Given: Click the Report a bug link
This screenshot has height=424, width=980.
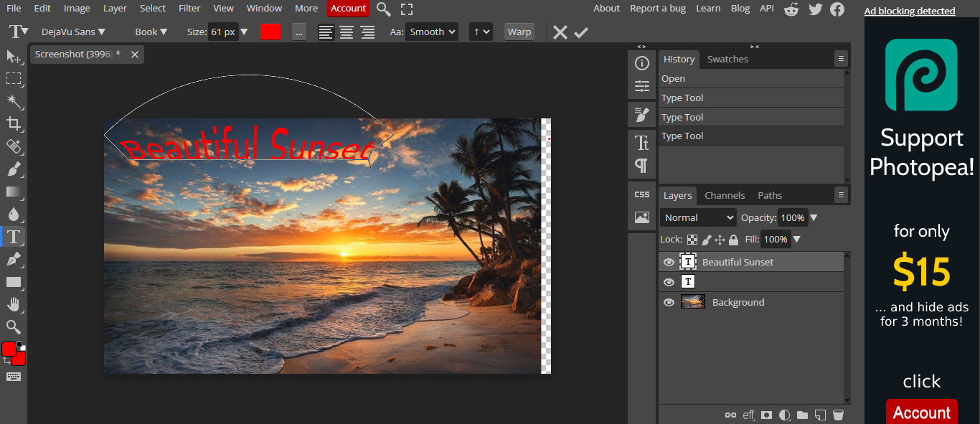Looking at the screenshot, I should point(658,9).
